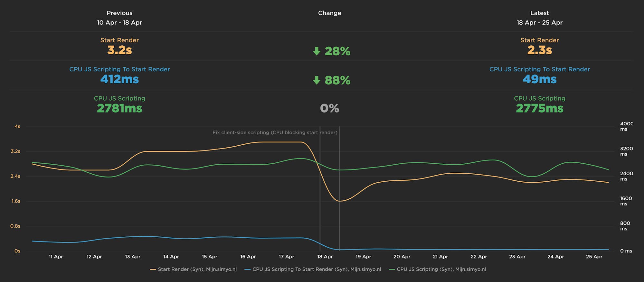This screenshot has width=644, height=282.
Task: Click the grey 0% change value
Action: pos(329,108)
